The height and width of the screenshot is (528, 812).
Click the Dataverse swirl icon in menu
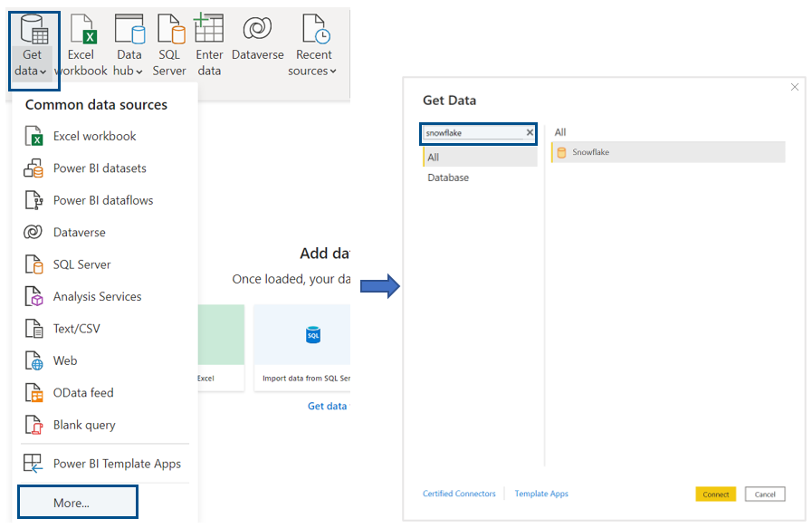(x=33, y=232)
